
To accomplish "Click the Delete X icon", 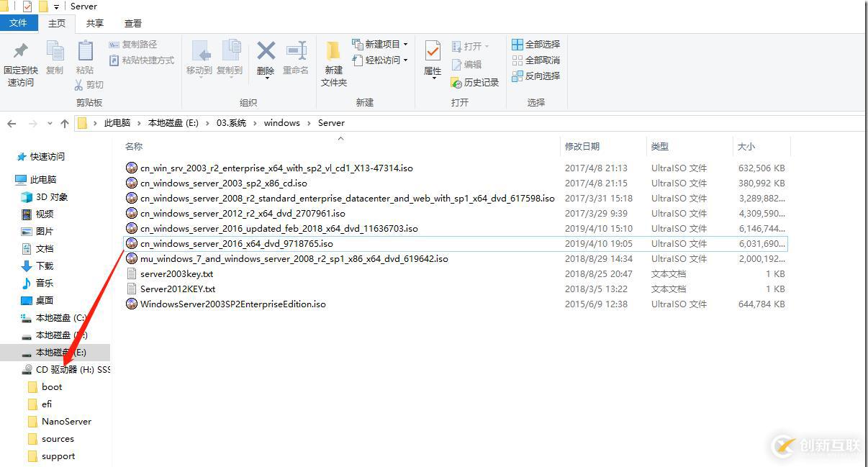I will (x=266, y=50).
